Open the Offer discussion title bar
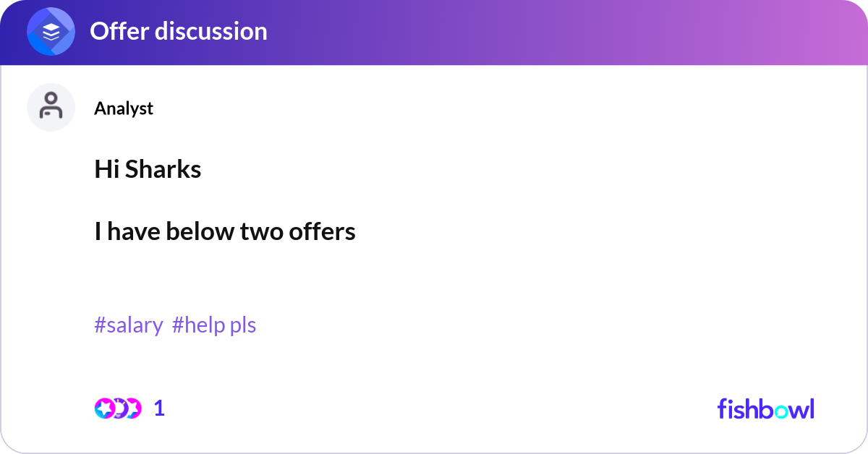Image resolution: width=868 pixels, height=454 pixels. point(178,31)
